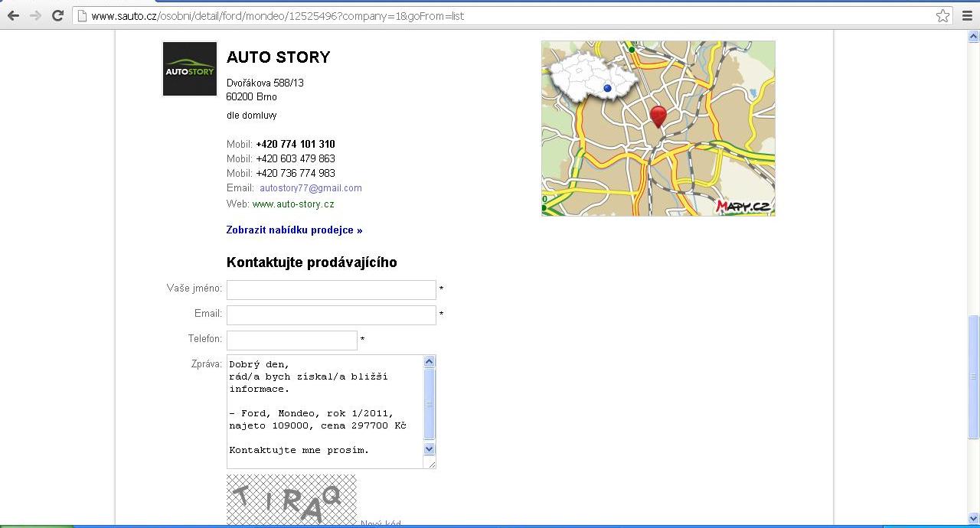This screenshot has height=528, width=980.
Task: Visit the www.auto-story.cz website link
Action: click(293, 204)
